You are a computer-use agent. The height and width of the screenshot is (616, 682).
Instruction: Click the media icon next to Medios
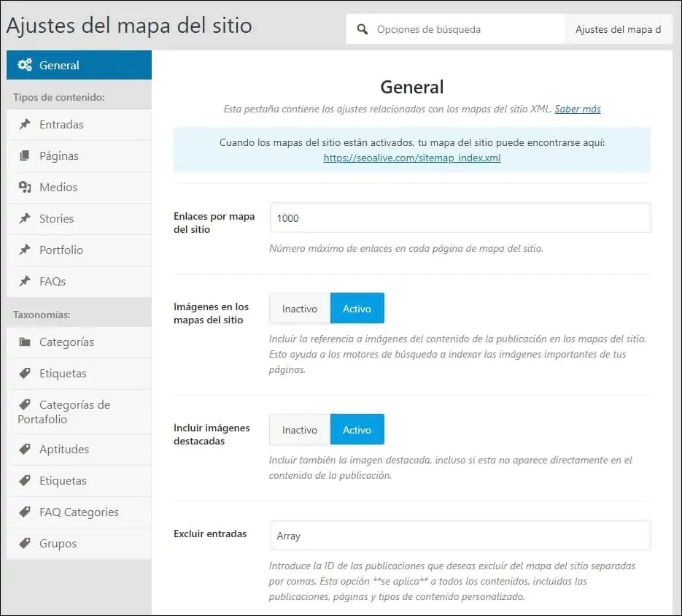[25, 187]
